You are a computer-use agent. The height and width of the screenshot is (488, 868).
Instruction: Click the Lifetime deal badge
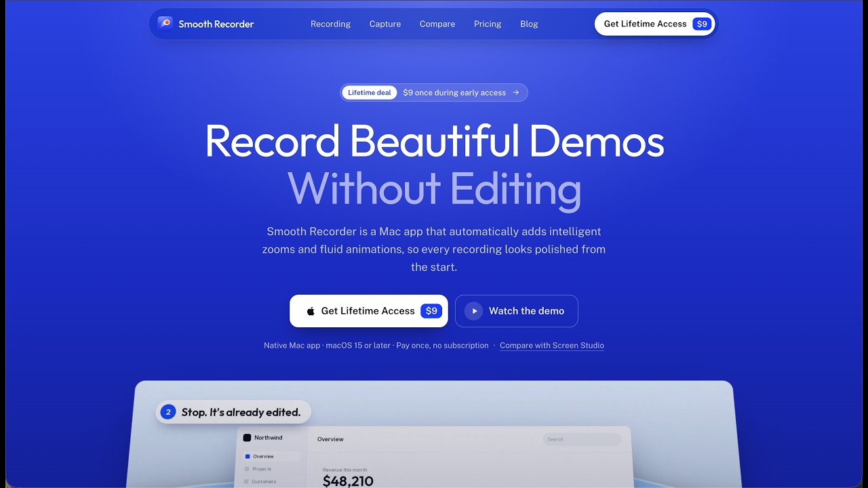pos(370,93)
